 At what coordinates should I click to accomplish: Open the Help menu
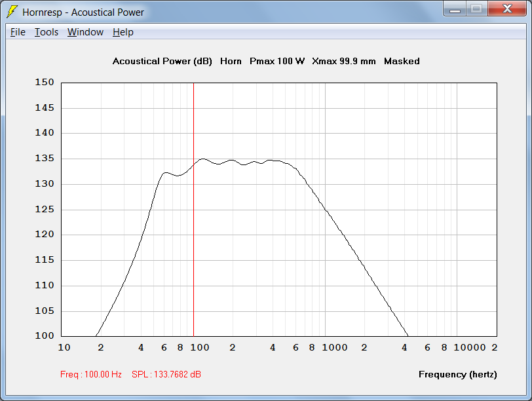tap(123, 32)
